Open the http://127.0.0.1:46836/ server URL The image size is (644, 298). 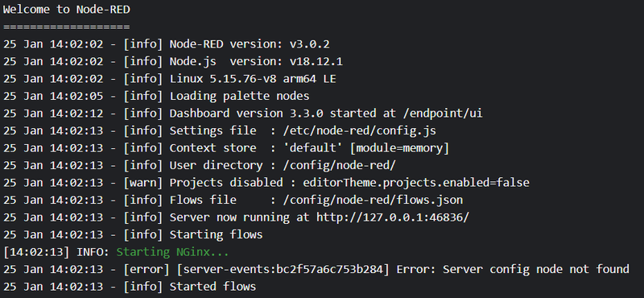(x=393, y=217)
